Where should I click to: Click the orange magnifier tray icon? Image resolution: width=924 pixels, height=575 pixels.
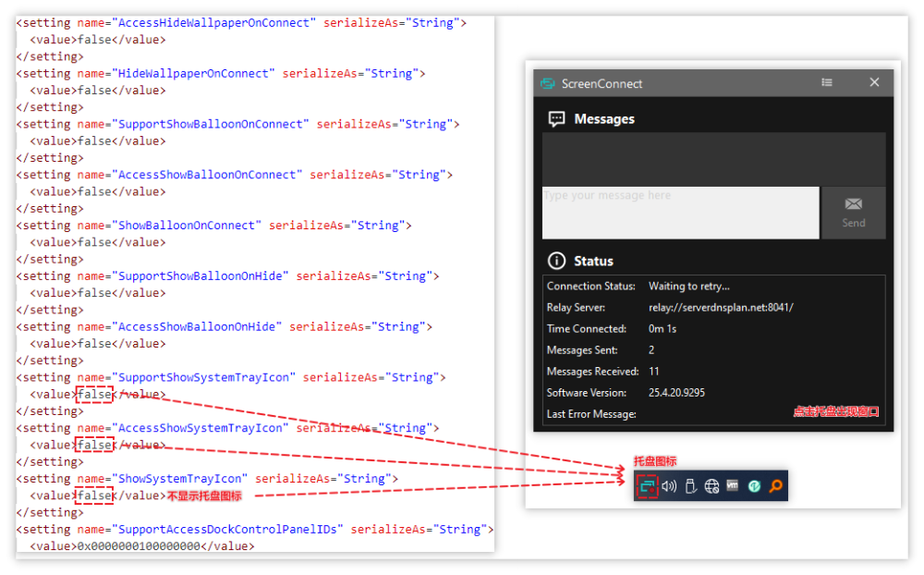[776, 486]
